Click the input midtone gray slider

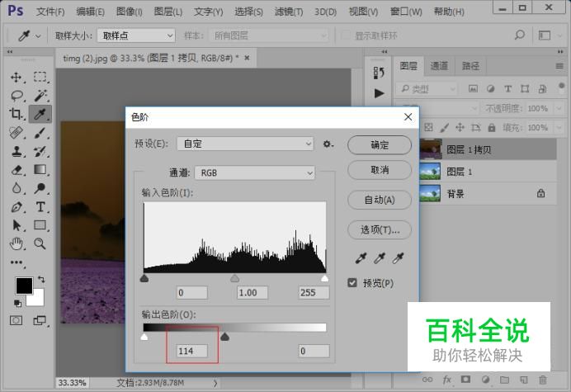pos(235,279)
